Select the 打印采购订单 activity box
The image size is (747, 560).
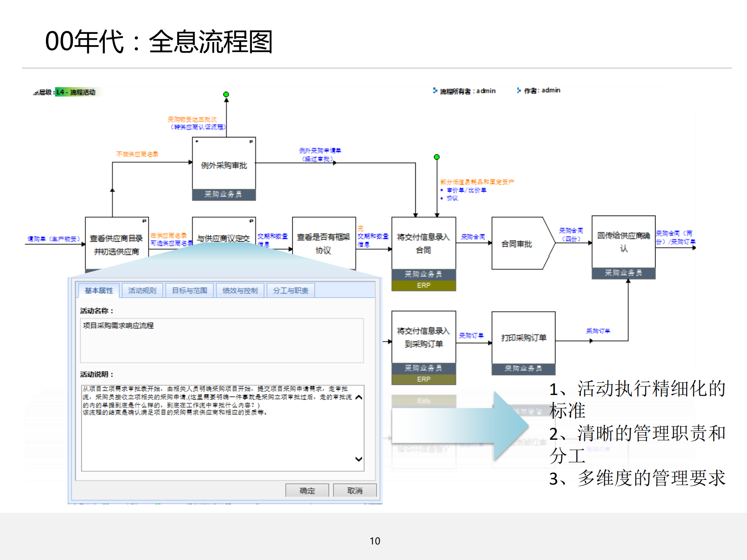pyautogui.click(x=523, y=338)
